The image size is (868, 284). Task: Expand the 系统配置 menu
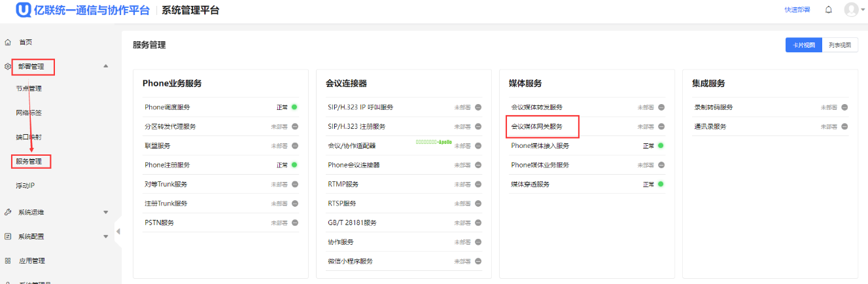point(106,236)
